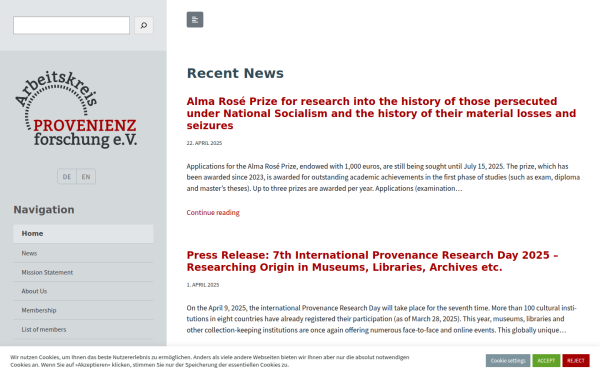Reject cookies with REJECT button
Image resolution: width=600 pixels, height=375 pixels.
[x=576, y=360]
